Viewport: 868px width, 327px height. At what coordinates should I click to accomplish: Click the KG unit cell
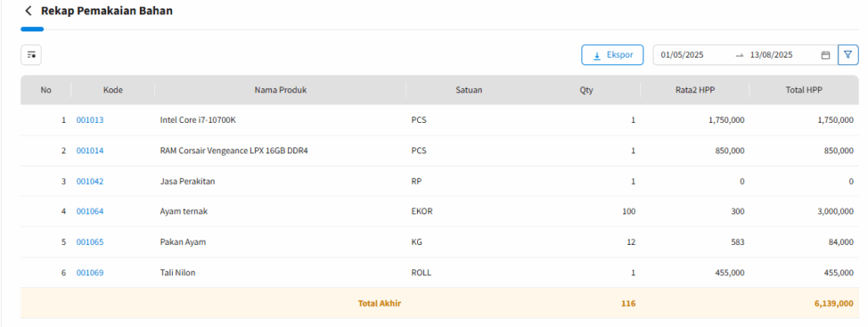point(416,241)
